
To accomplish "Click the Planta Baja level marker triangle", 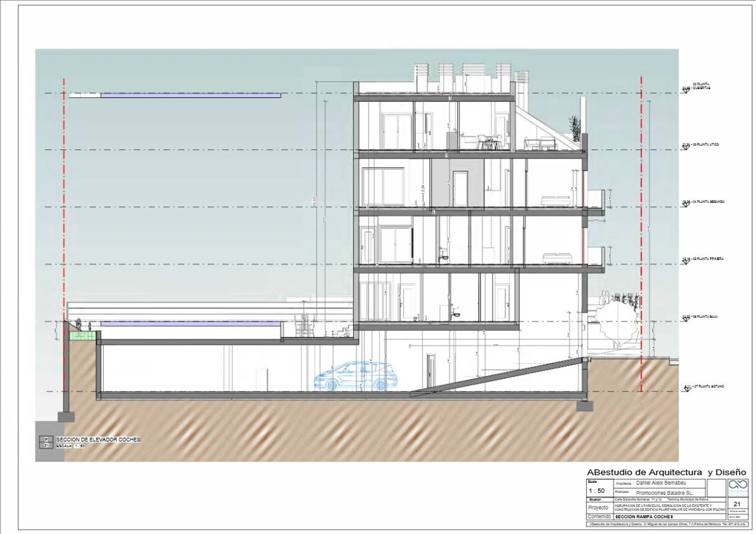I will pos(686,319).
